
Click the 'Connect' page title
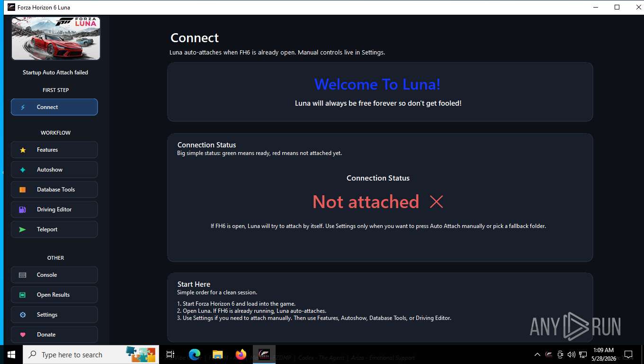[195, 38]
